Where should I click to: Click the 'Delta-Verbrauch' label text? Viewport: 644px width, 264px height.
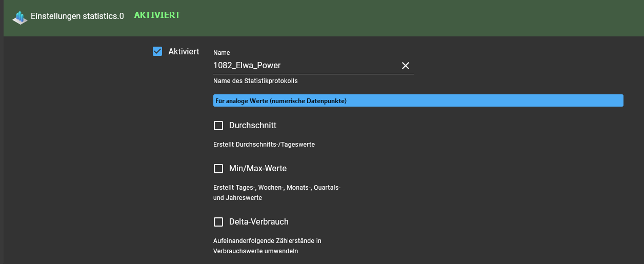click(259, 222)
